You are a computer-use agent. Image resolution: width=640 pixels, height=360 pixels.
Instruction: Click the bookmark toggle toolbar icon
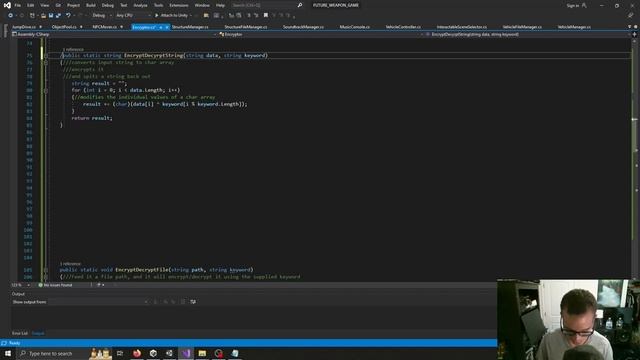(266, 16)
